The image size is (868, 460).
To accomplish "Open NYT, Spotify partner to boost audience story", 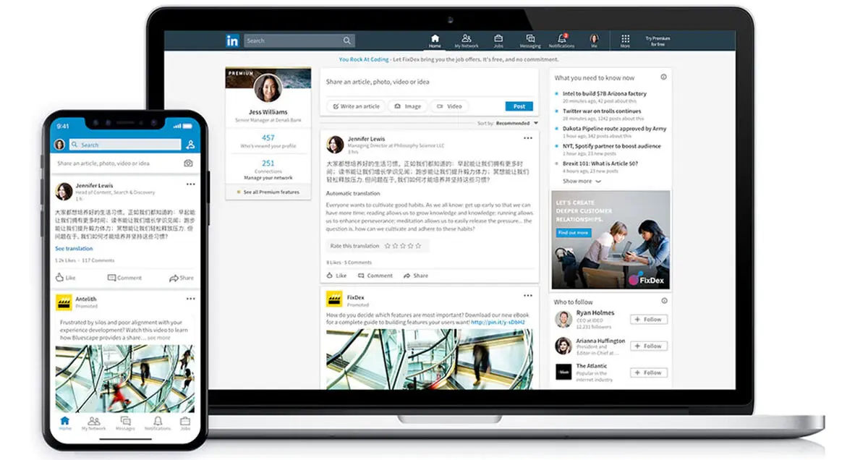I will point(612,146).
